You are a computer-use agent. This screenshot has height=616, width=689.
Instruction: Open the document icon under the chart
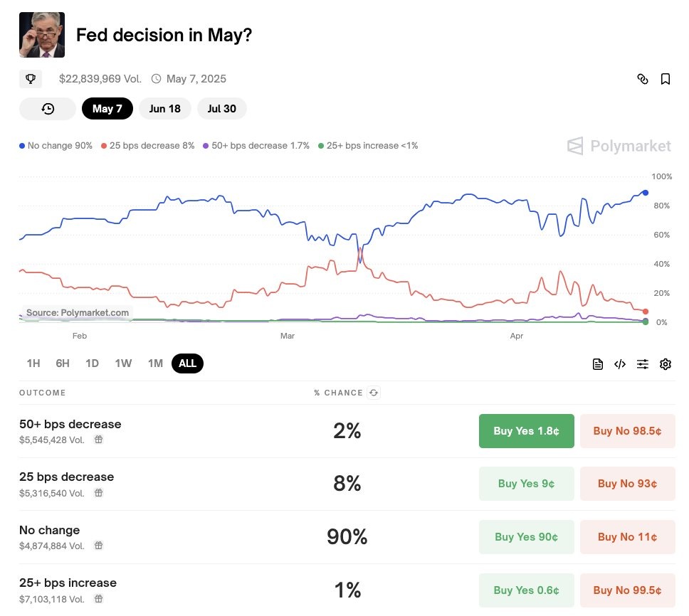click(598, 364)
